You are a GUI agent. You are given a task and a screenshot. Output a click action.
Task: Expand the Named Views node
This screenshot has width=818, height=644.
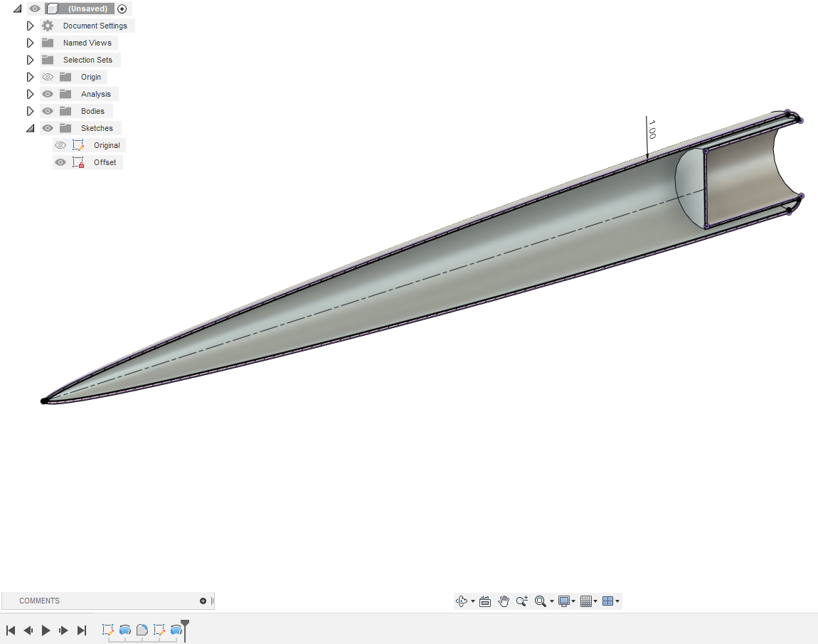point(30,43)
